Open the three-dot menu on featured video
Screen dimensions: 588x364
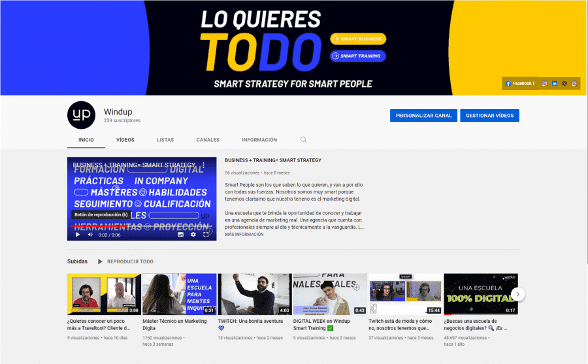[204, 165]
